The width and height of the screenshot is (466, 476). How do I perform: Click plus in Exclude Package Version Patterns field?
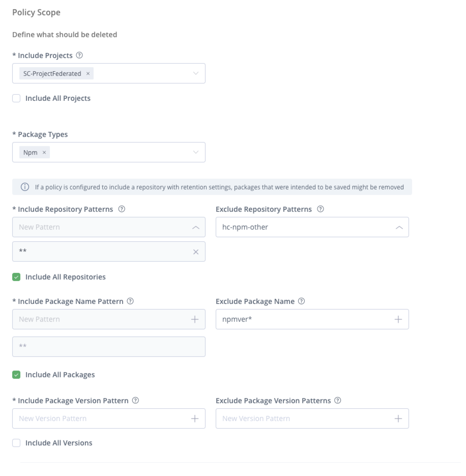(398, 418)
